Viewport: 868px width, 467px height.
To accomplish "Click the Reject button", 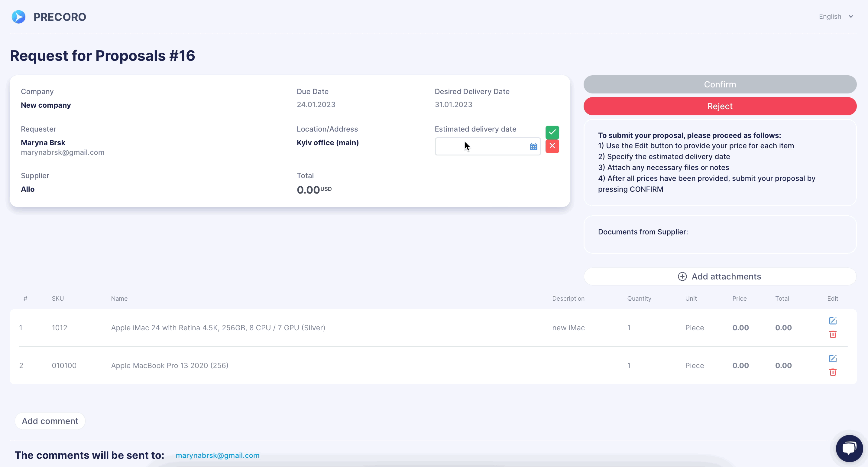I will pos(720,106).
